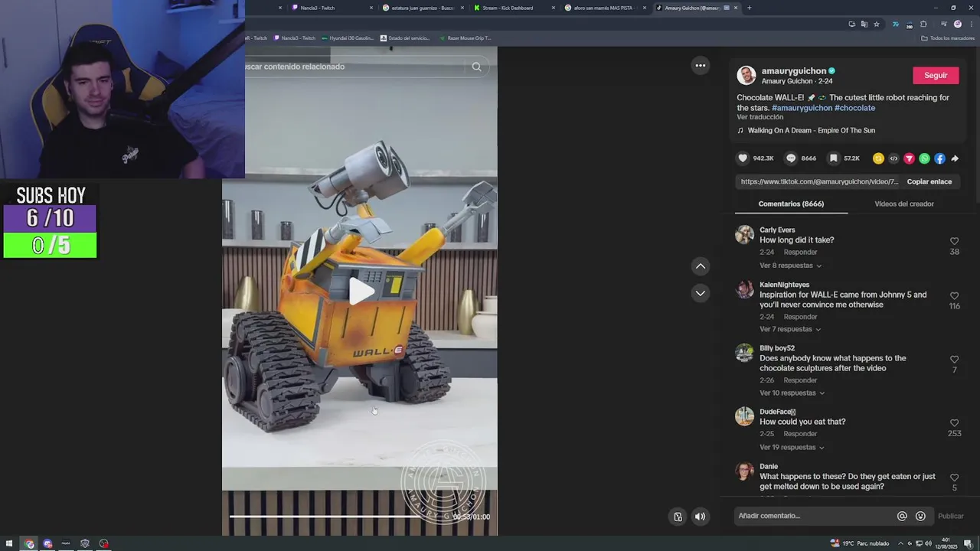Open more share options arrow

point(955,158)
